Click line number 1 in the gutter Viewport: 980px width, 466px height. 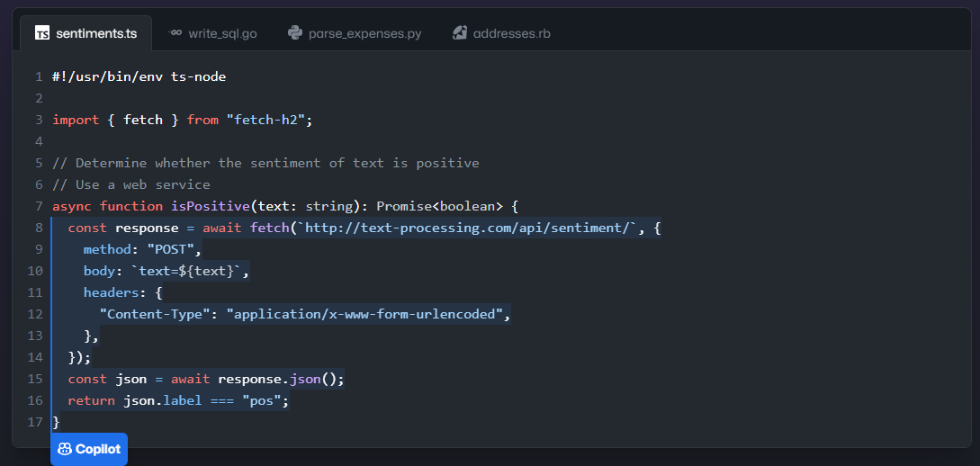point(39,76)
